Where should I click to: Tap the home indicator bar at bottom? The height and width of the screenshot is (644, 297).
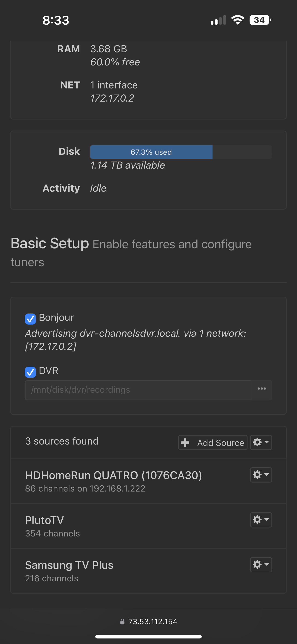pos(148,636)
